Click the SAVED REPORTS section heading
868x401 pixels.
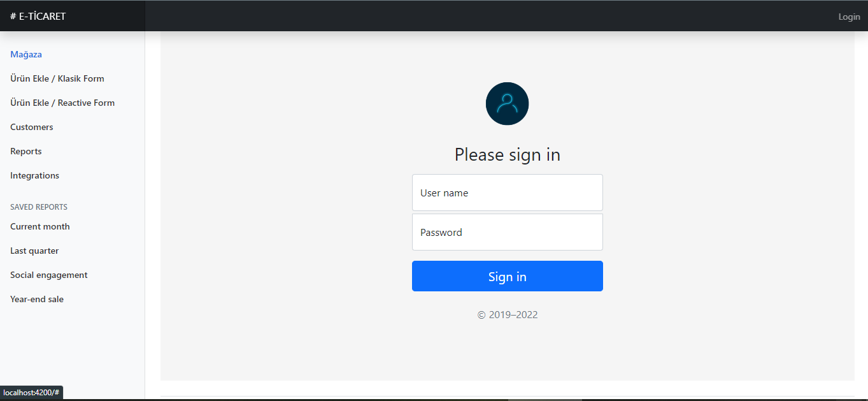click(x=39, y=207)
